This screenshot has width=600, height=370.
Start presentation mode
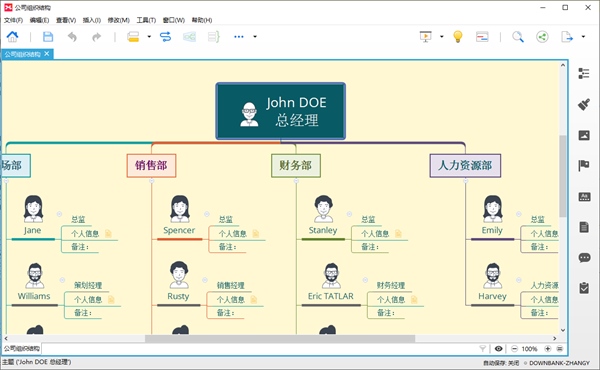click(426, 37)
